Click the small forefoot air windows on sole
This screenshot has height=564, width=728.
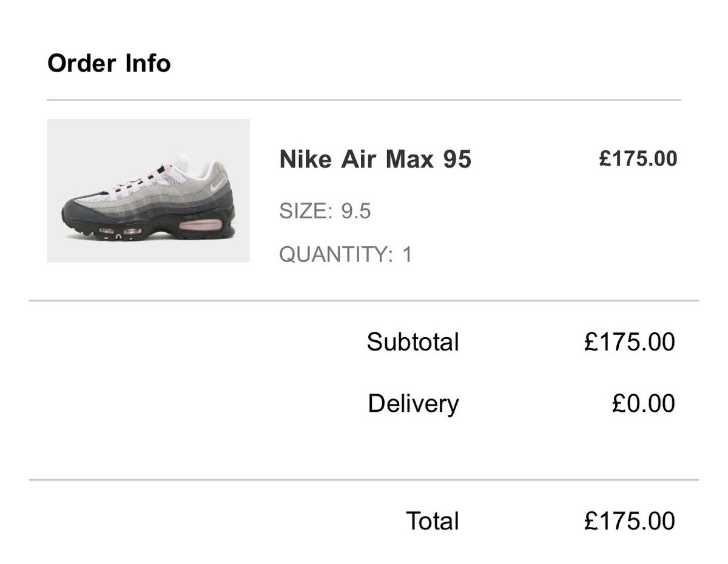click(x=120, y=232)
